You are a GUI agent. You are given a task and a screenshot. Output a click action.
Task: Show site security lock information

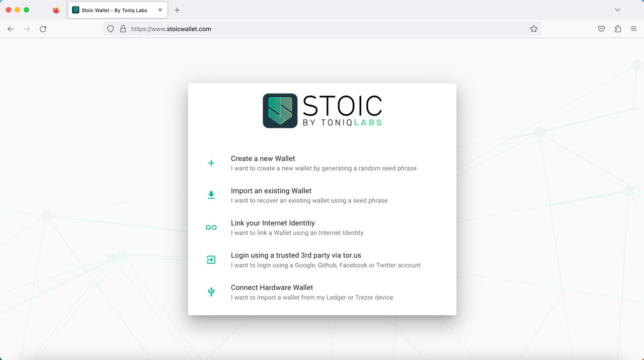pos(123,29)
